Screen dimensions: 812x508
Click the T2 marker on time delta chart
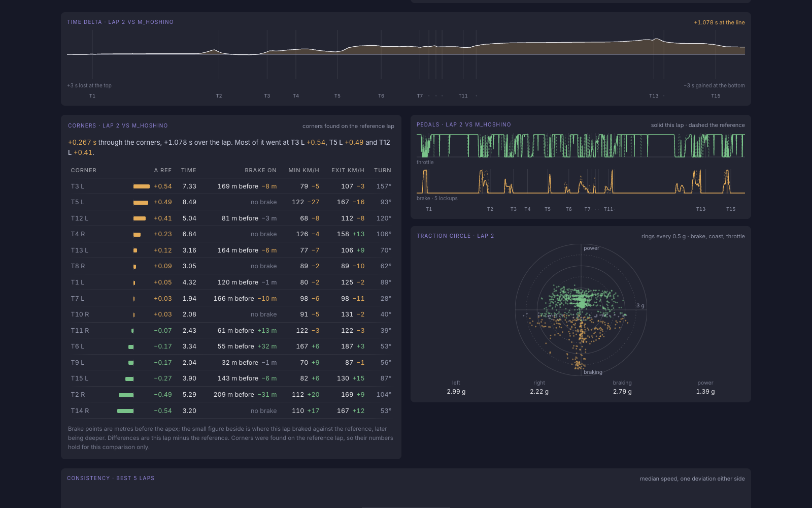pyautogui.click(x=219, y=96)
